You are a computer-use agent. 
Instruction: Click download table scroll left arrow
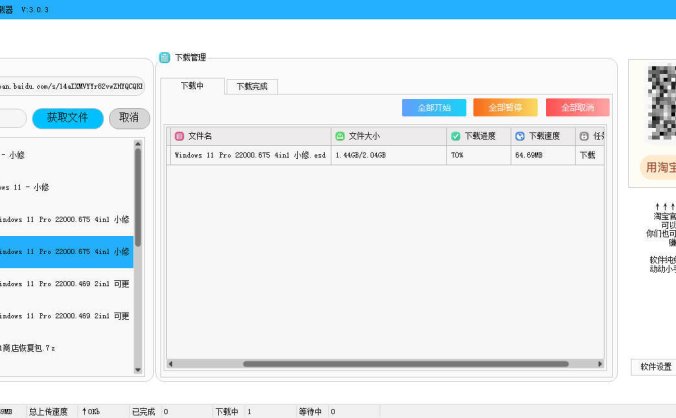point(171,364)
